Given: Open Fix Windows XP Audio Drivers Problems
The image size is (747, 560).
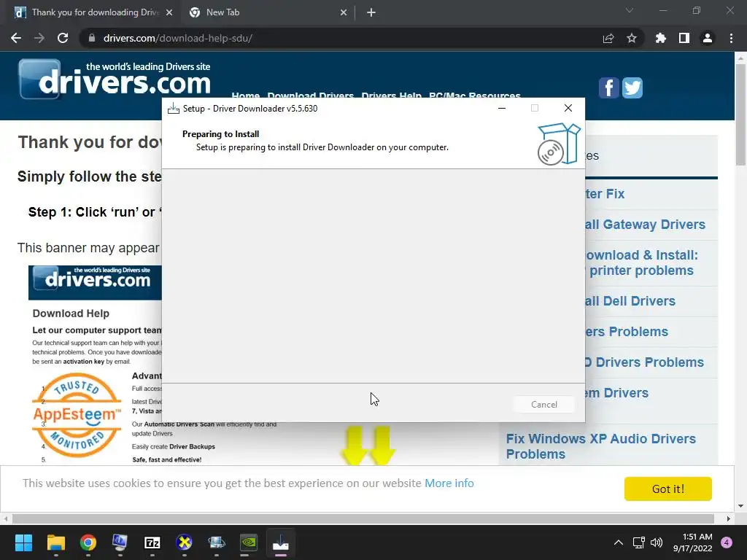Looking at the screenshot, I should [601, 446].
